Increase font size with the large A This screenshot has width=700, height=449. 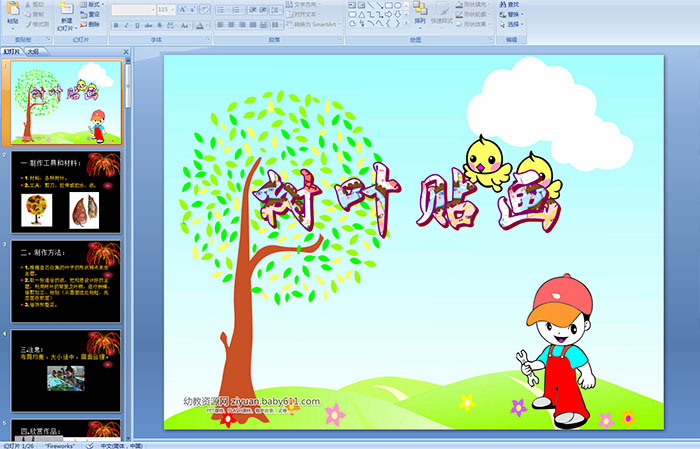183,9
